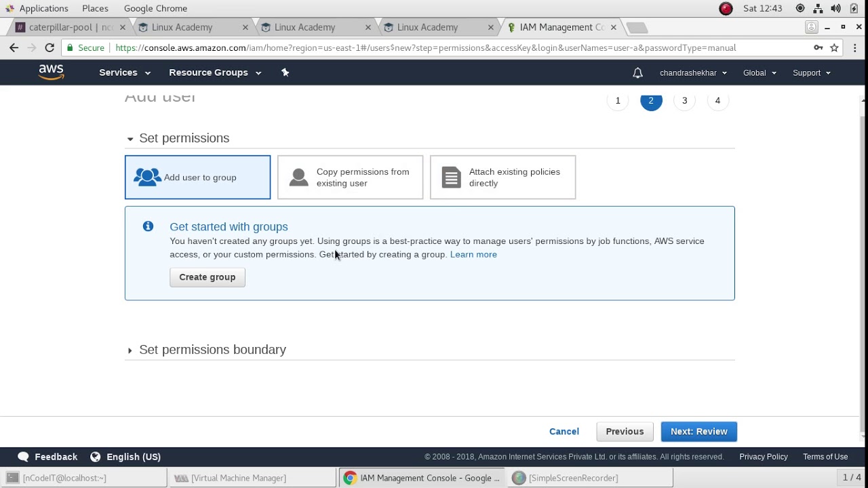Jump to step 3 in wizard
The height and width of the screenshot is (488, 868).
tap(684, 100)
